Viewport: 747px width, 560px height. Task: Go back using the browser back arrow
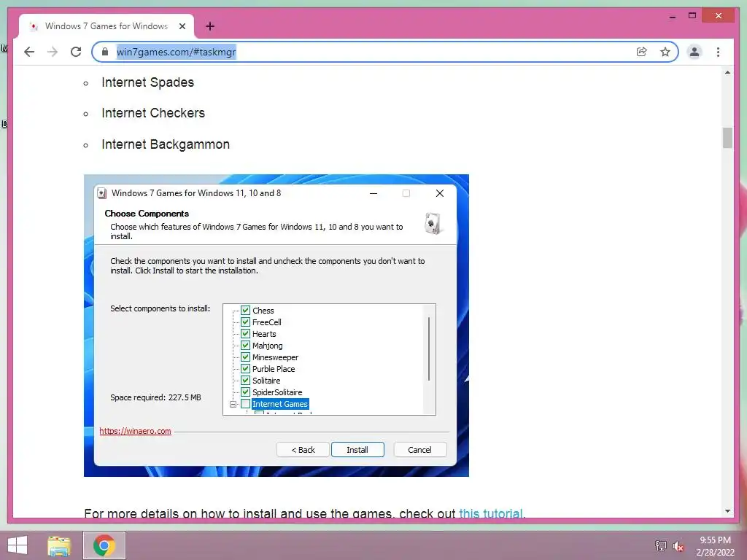[29, 52]
